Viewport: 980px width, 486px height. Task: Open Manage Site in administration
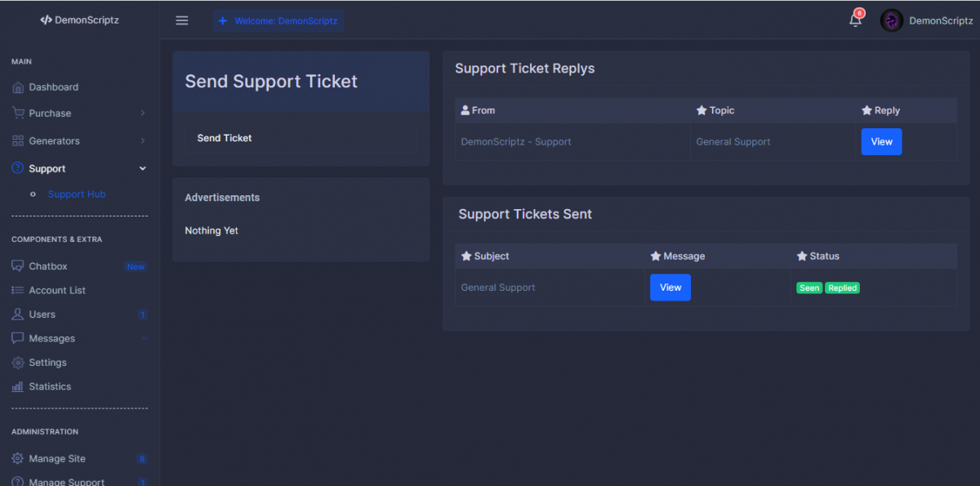coord(57,459)
